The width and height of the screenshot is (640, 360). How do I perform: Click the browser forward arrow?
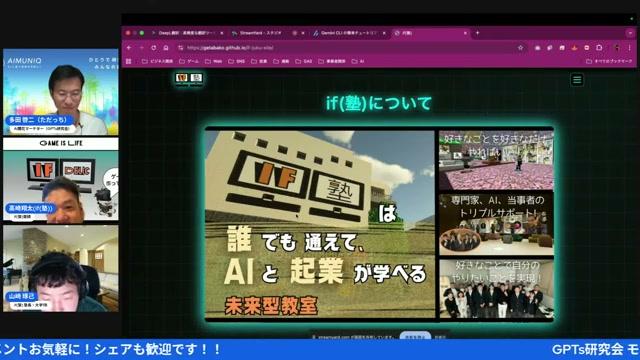(141, 48)
